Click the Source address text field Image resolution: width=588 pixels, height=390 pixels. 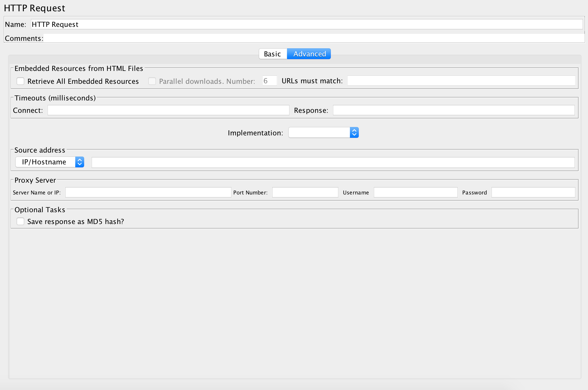[x=333, y=162]
